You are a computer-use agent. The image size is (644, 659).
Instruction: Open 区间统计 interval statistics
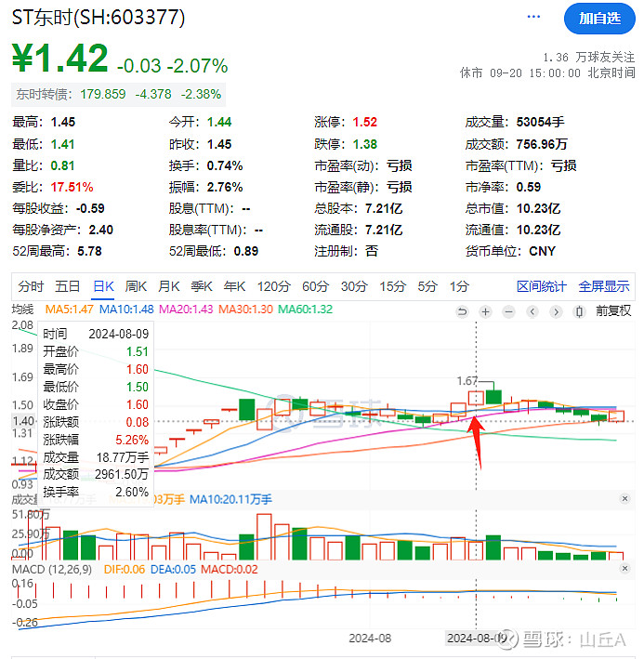541,286
